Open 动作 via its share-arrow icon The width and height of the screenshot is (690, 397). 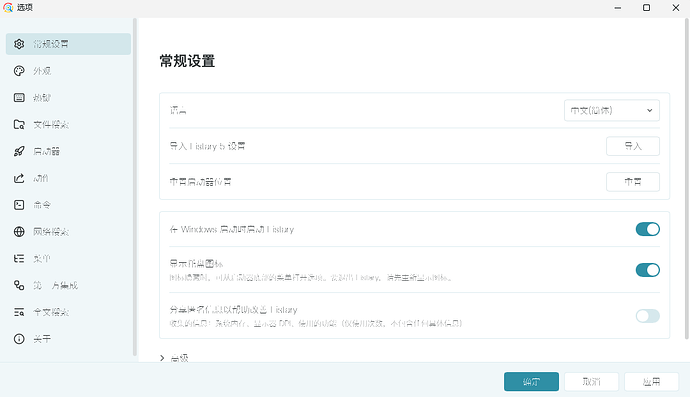click(19, 178)
